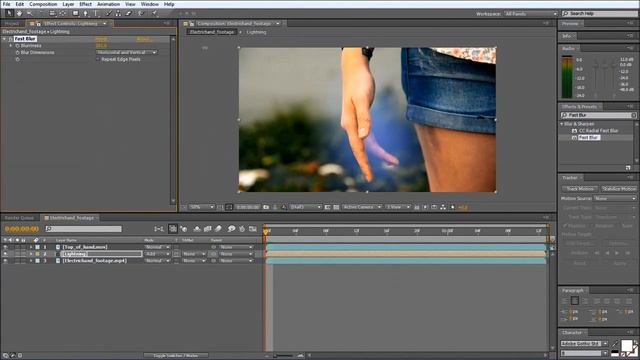Select CC Radial Fast Blur effect
Viewport: 640px width, 360px height.
[598, 131]
